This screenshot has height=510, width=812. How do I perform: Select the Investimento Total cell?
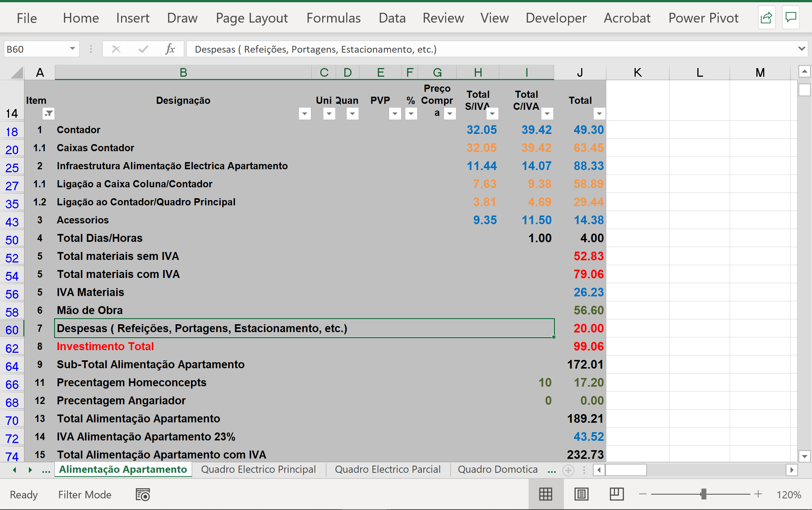click(105, 346)
